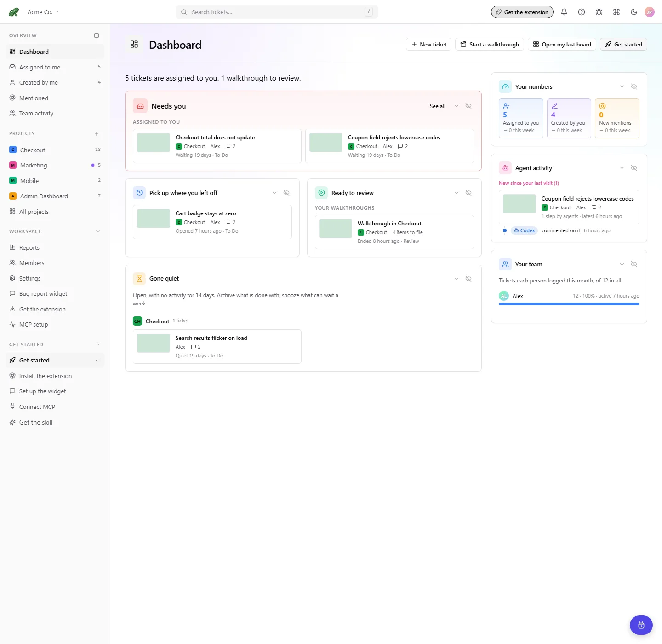Go to Team activity
This screenshot has width=662, height=644.
coord(55,113)
